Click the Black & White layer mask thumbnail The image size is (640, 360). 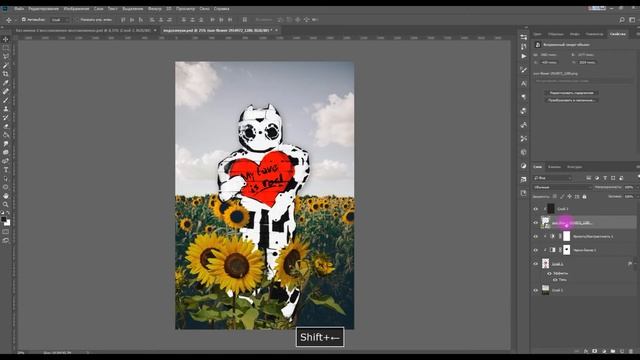[567, 250]
